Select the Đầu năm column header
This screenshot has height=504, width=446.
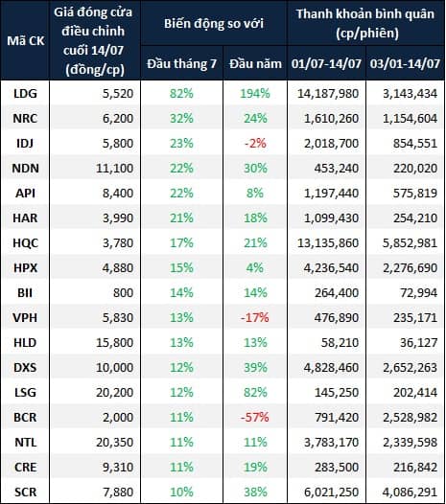click(x=255, y=63)
